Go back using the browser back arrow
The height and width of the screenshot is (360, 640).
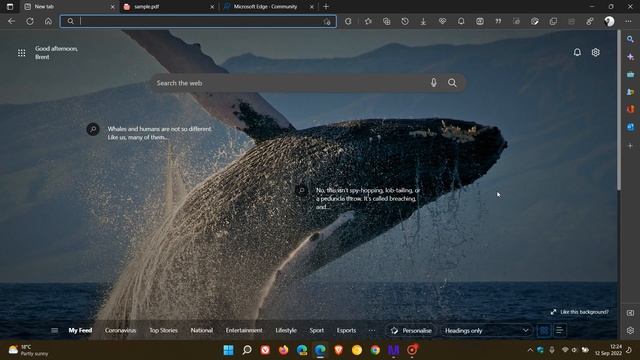click(11, 21)
